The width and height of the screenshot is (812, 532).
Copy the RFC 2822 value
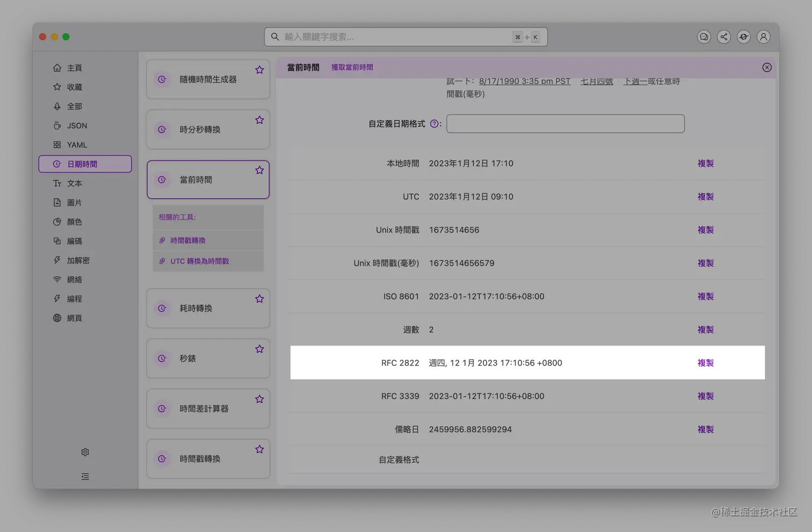[705, 363]
